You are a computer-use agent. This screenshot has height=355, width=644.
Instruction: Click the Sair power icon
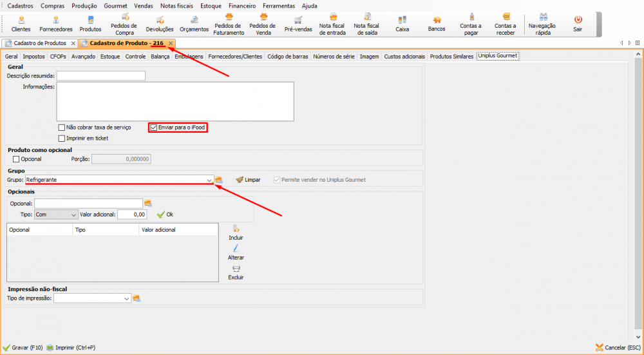(x=578, y=23)
